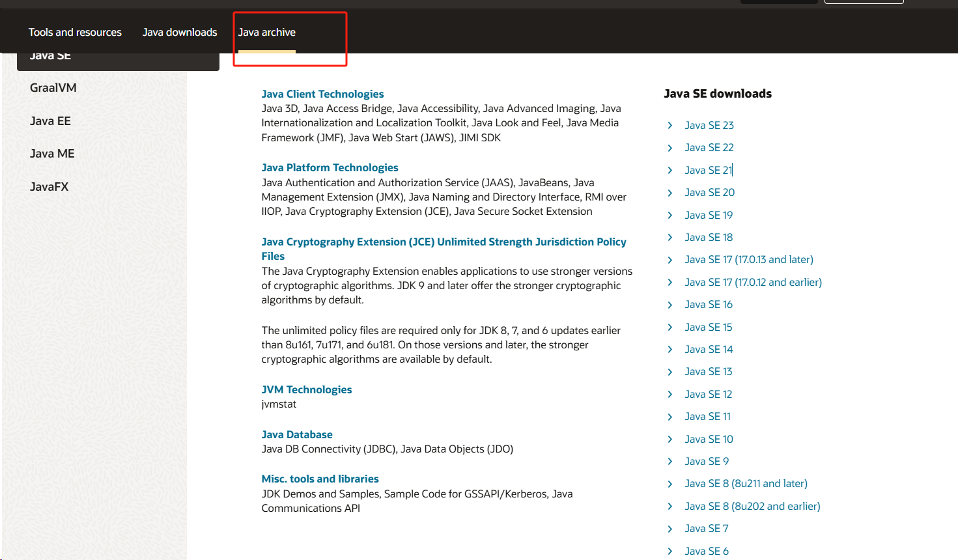Click chevron beside Java SE 8 (8u202 and earlier)
Viewport: 958px width, 560px height.
click(x=670, y=506)
